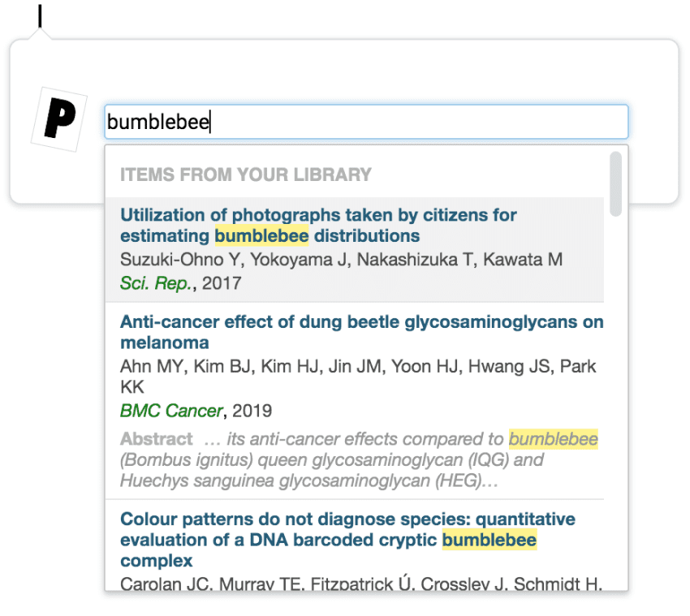Click the Paperpile P logo icon
The width and height of the screenshot is (690, 616).
tap(58, 118)
